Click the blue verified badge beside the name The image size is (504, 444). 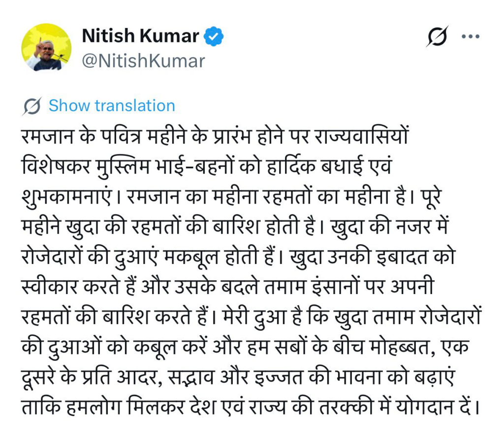tap(214, 36)
